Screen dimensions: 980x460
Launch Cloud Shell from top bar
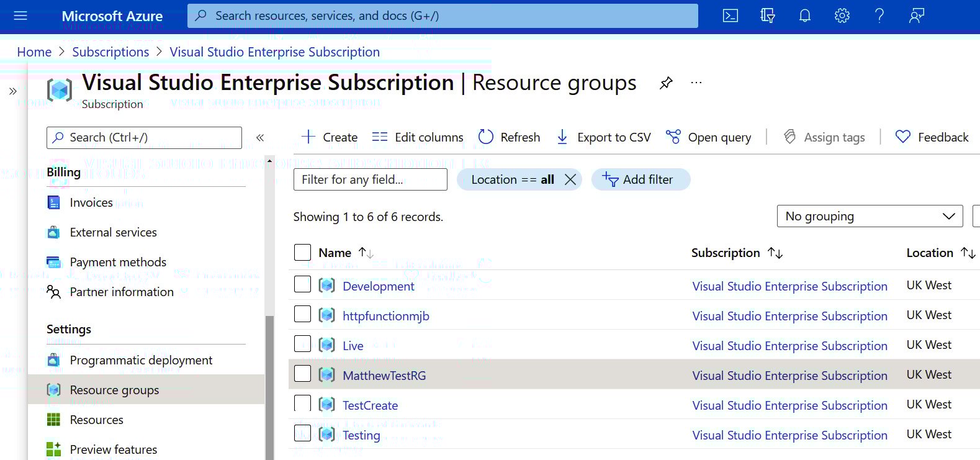731,16
